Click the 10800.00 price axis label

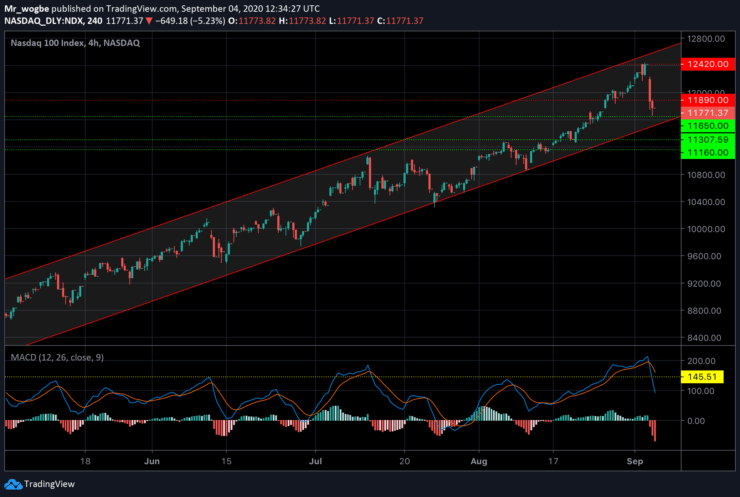706,175
